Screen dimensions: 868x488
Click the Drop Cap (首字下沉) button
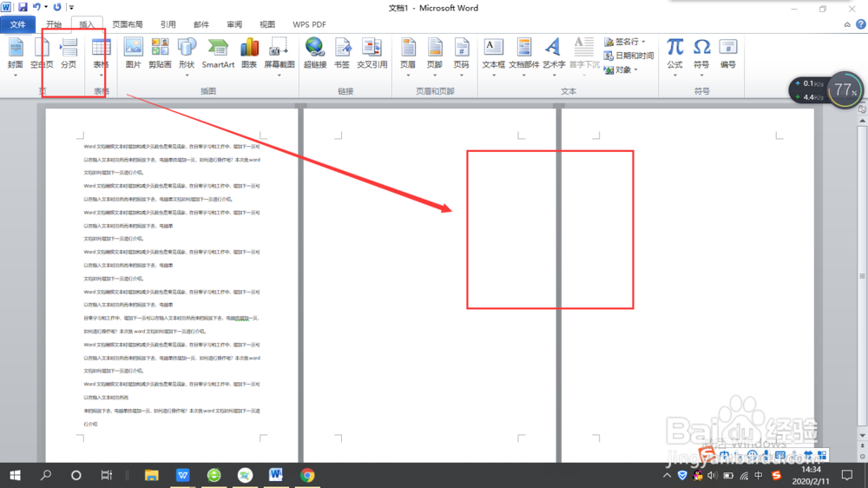click(584, 55)
